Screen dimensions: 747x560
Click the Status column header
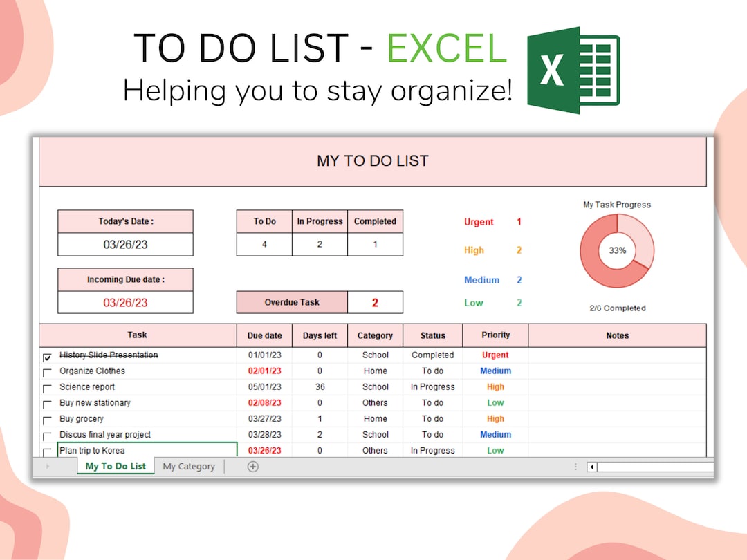pos(432,335)
